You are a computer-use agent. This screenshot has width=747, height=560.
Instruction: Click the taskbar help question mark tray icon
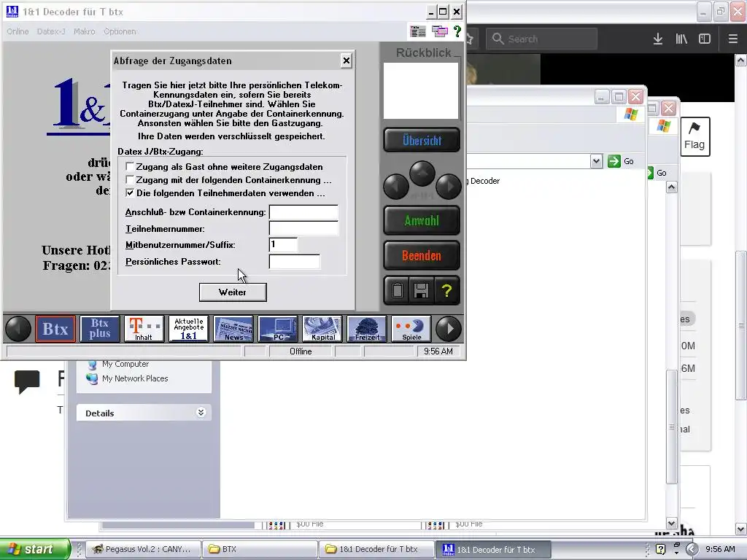660,549
